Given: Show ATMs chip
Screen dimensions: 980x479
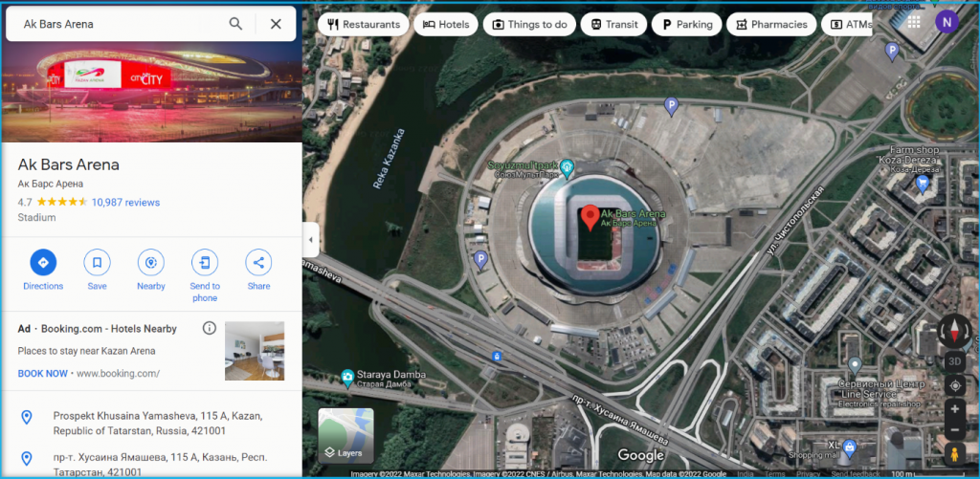Looking at the screenshot, I should point(848,24).
